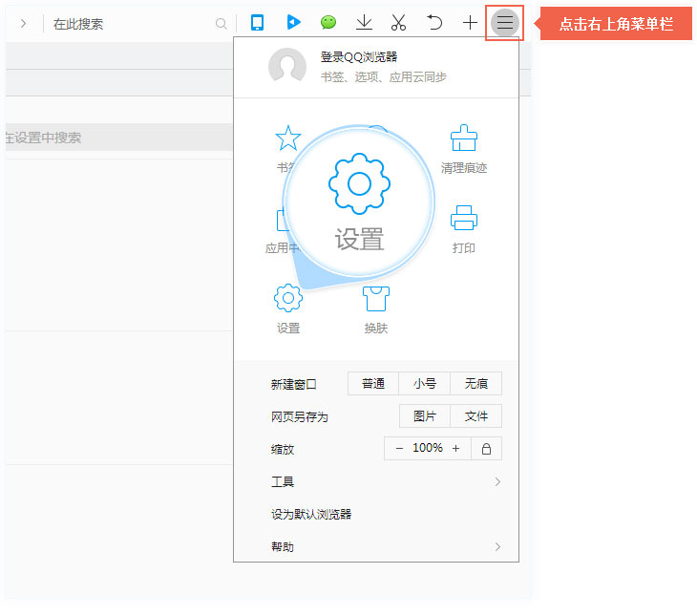Open the downloads arrow icon
Image resolution: width=697 pixels, height=616 pixels.
pos(364,22)
